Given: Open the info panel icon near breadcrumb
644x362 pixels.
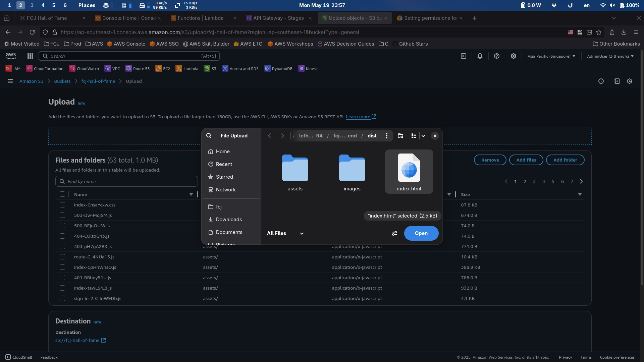Looking at the screenshot, I should (601, 81).
